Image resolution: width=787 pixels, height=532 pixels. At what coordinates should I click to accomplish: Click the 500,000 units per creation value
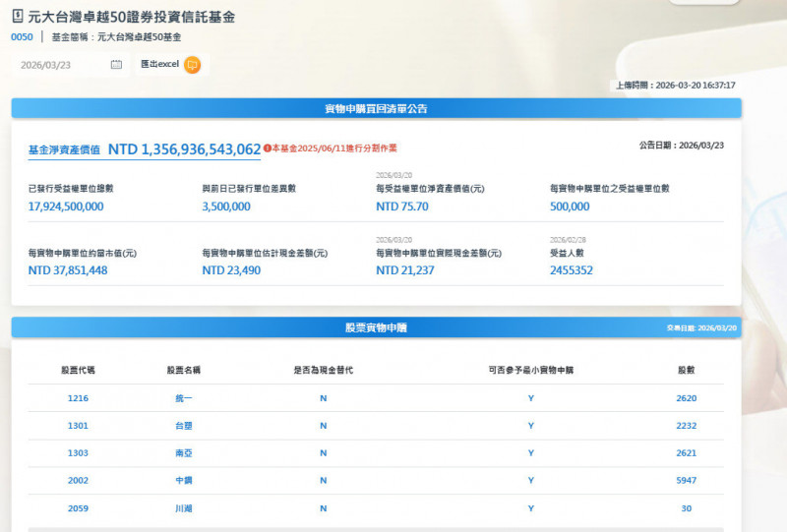[570, 207]
